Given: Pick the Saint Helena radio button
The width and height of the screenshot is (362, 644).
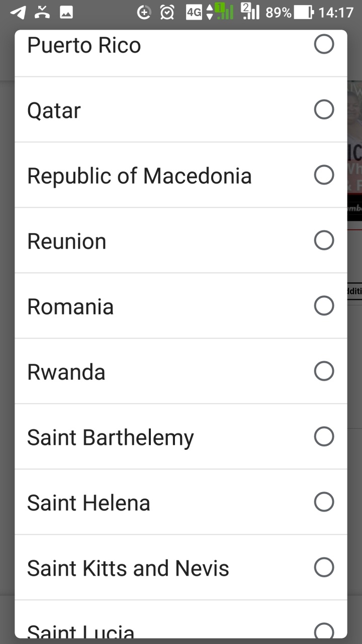Looking at the screenshot, I should point(324,502).
